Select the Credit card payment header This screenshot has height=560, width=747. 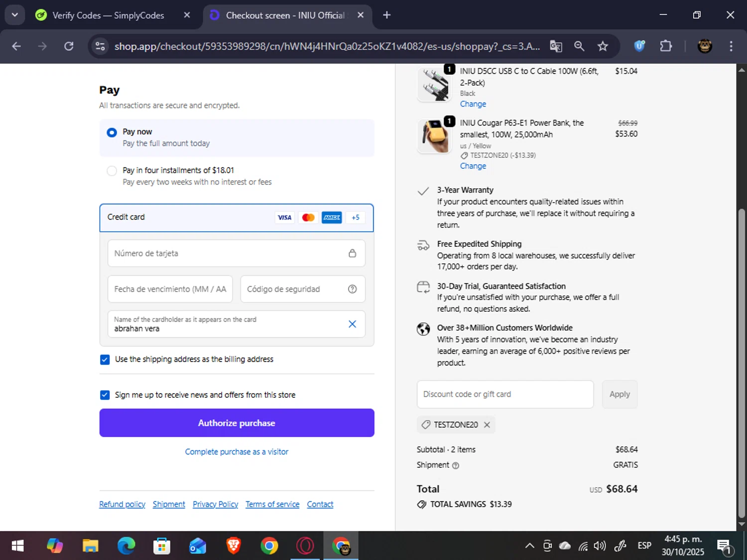pyautogui.click(x=237, y=218)
